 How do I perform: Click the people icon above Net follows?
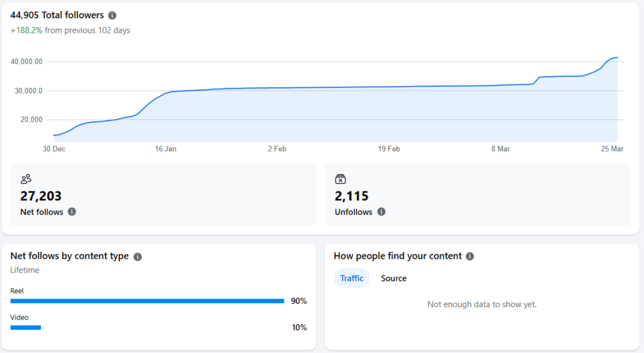coord(26,179)
